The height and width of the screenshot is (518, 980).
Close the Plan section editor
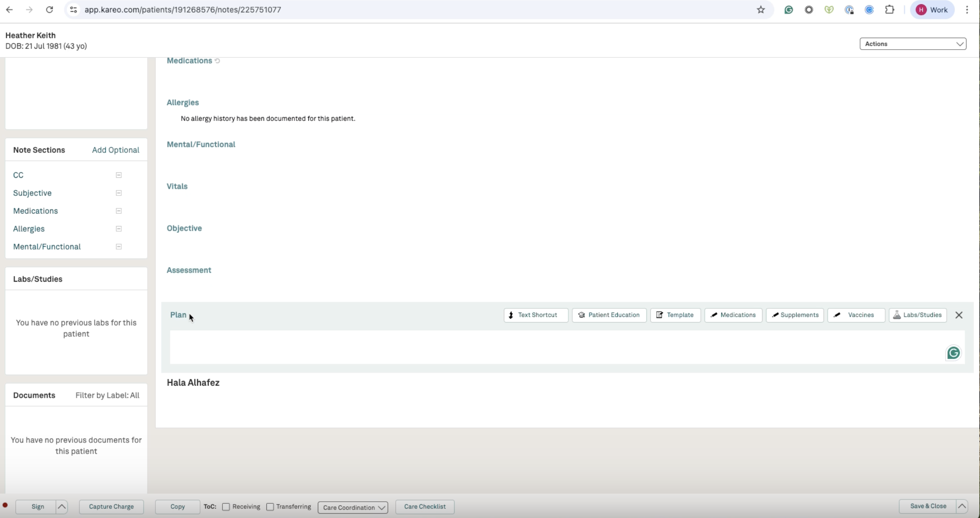click(959, 315)
